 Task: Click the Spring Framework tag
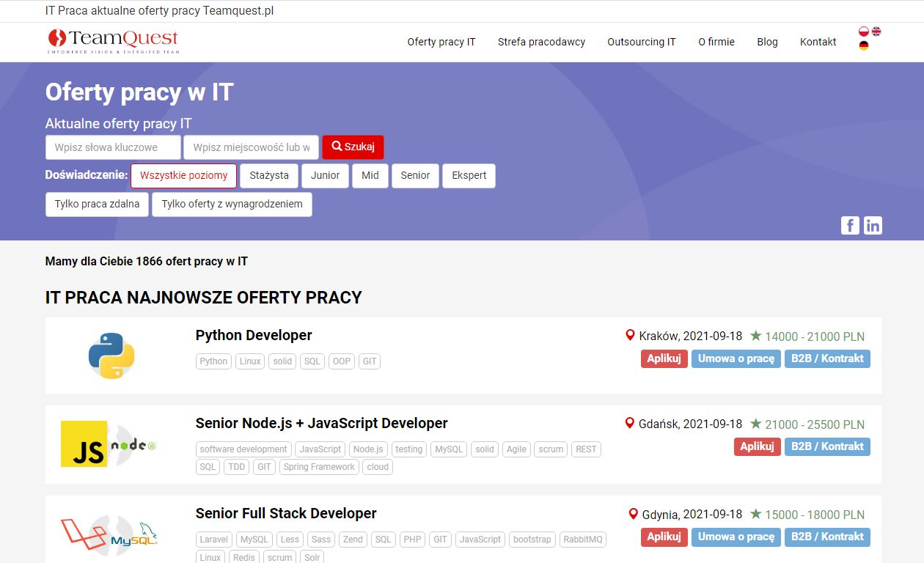pyautogui.click(x=319, y=467)
